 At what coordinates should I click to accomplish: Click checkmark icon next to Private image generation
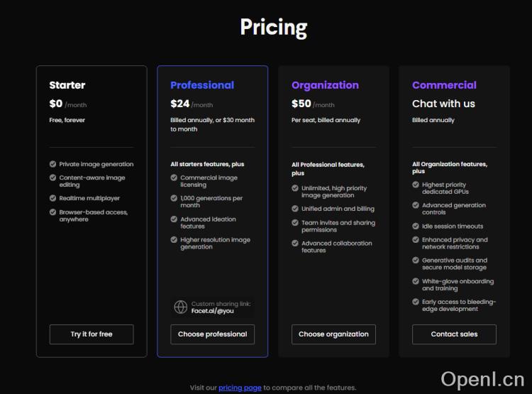(x=53, y=164)
